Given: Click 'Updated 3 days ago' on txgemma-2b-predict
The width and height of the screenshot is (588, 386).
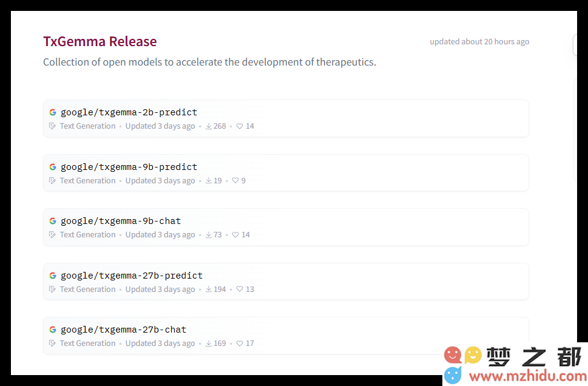Looking at the screenshot, I should (x=160, y=126).
